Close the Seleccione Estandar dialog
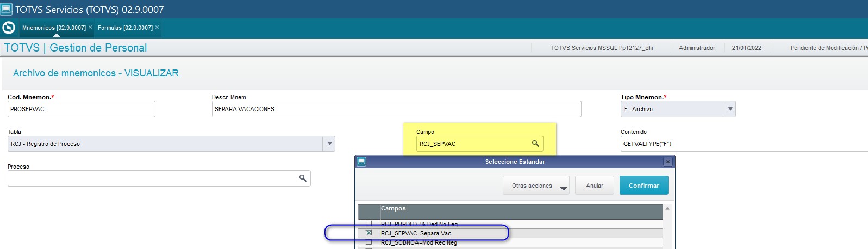 pyautogui.click(x=668, y=162)
